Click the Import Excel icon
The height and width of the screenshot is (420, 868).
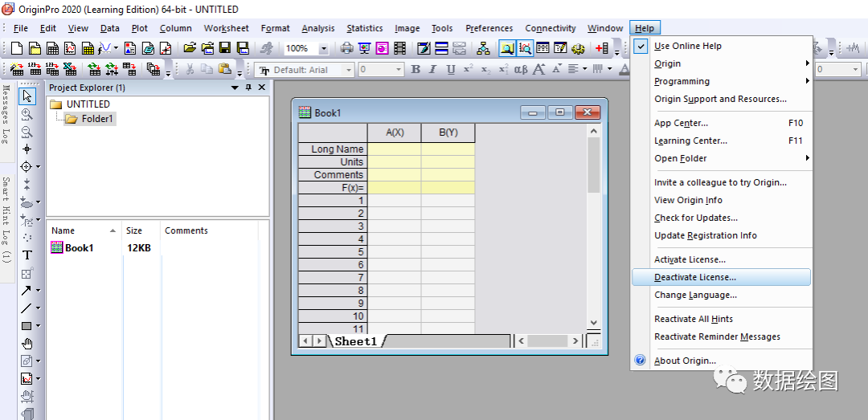(70, 70)
